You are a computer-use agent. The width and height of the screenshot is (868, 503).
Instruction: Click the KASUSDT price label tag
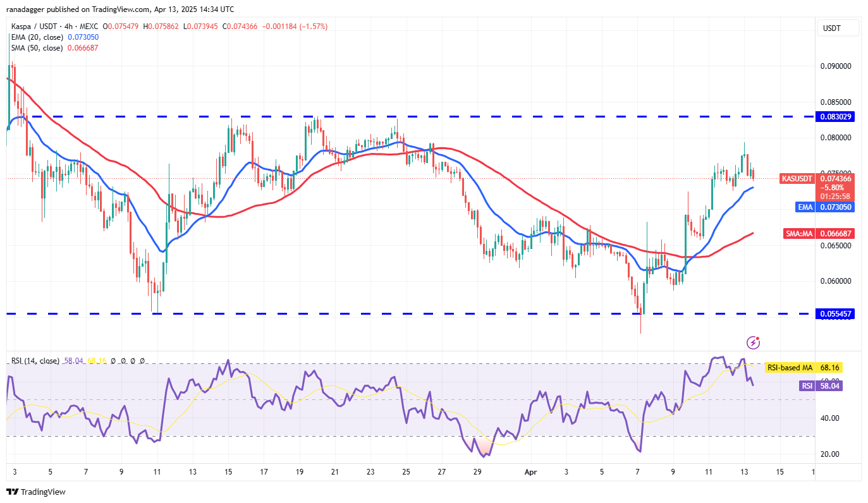[797, 178]
